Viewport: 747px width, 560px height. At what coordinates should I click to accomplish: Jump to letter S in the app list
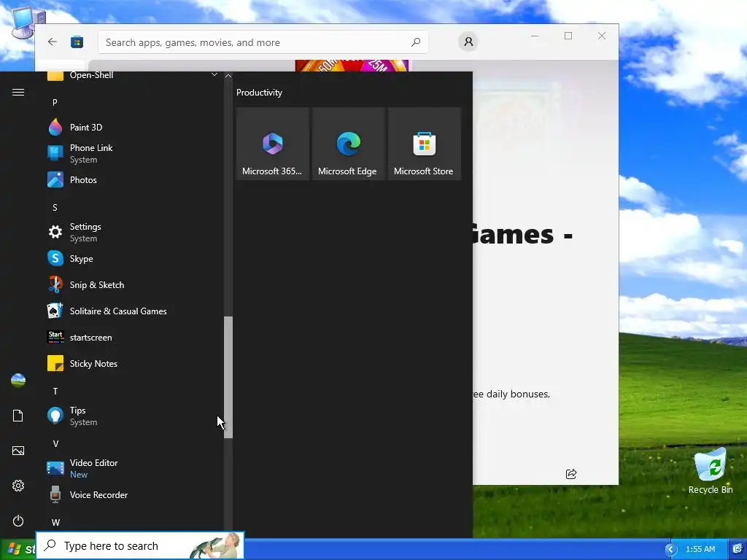tap(55, 208)
